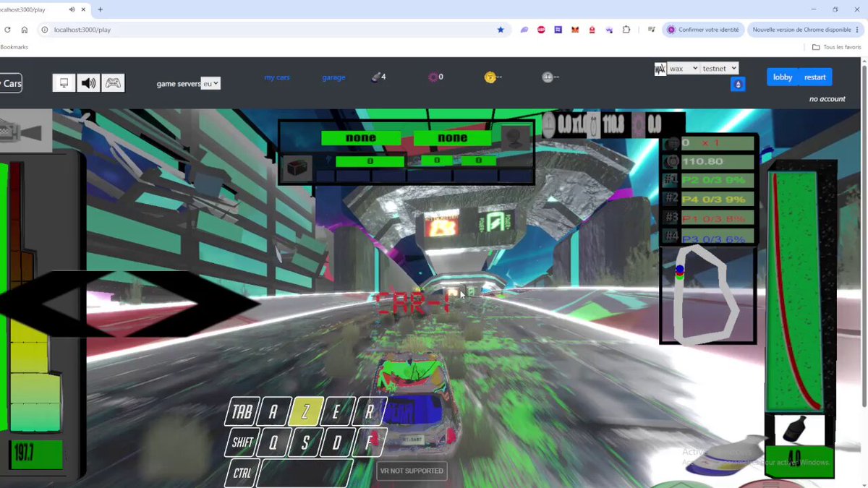
Task: View site information for localhost
Action: (x=44, y=30)
